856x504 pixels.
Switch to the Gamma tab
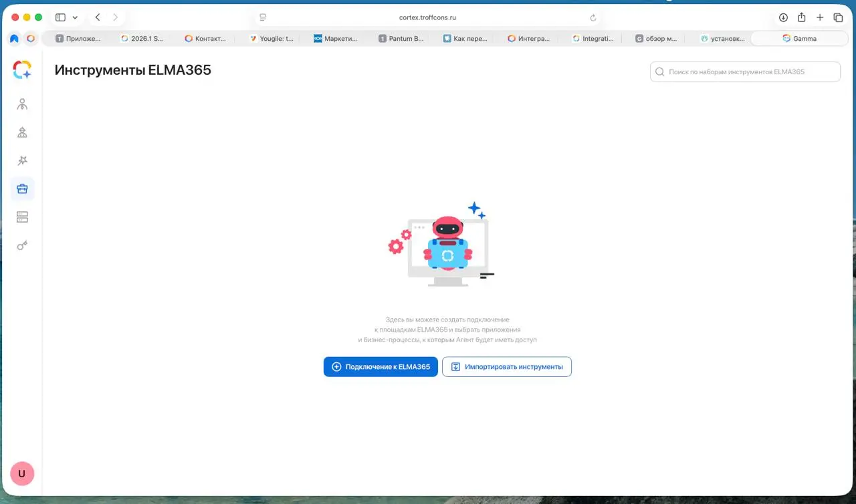[x=799, y=39]
